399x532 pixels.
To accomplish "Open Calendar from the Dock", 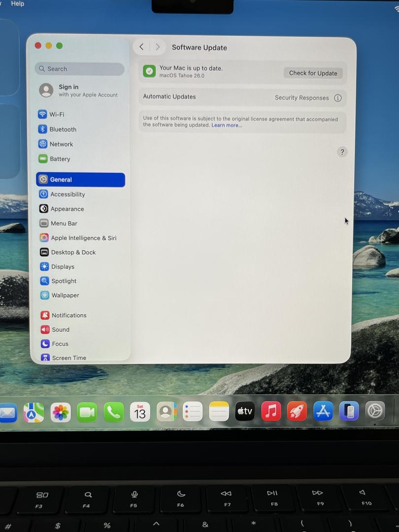I will point(140,412).
